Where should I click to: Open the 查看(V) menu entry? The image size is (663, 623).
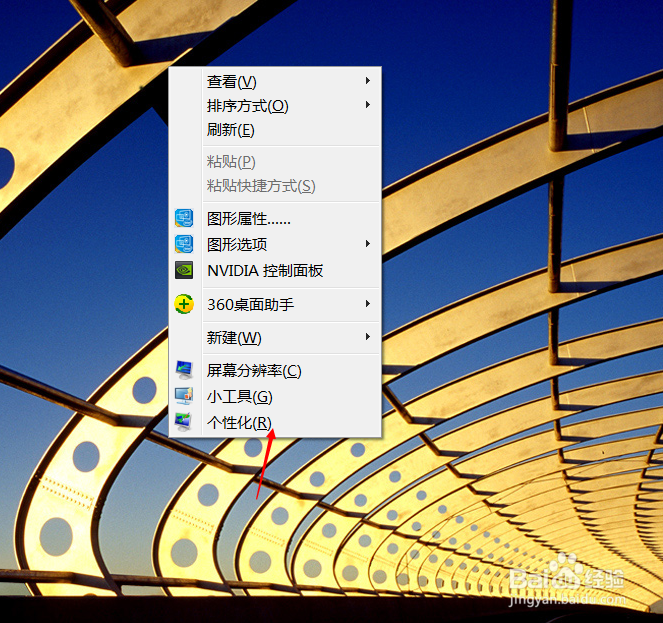(x=275, y=81)
